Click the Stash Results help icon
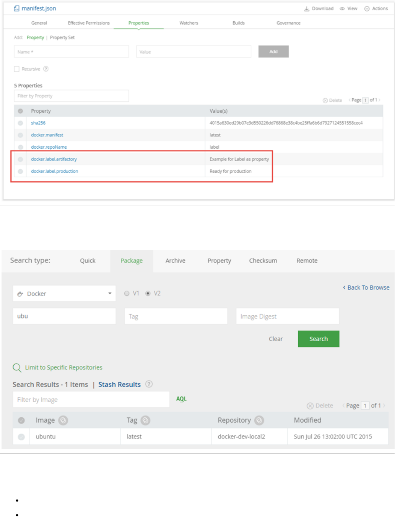This screenshot has width=395, height=532. click(149, 384)
